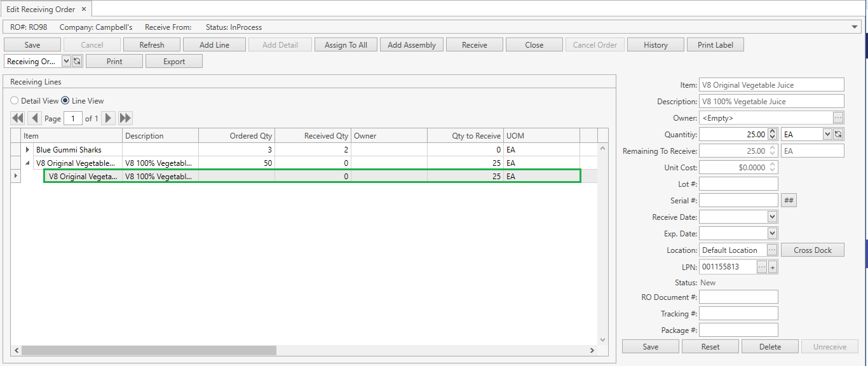This screenshot has width=868, height=366.
Task: Click the Assign To All button
Action: point(346,44)
